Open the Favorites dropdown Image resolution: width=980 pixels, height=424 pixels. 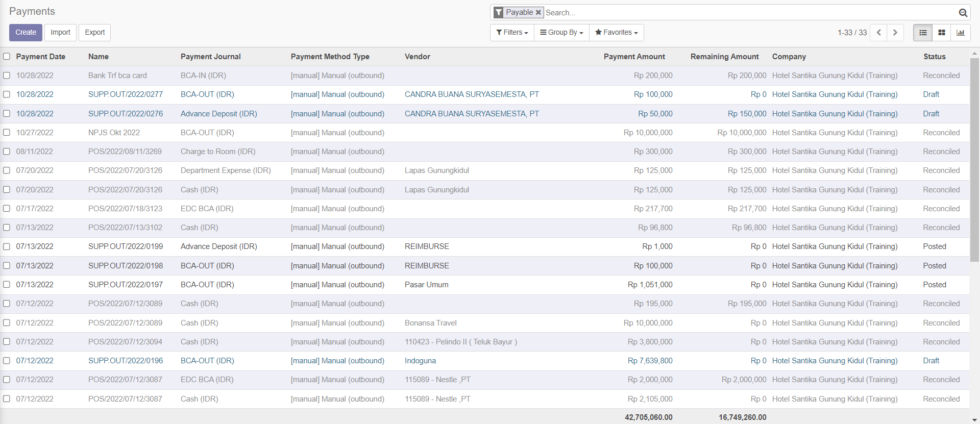pos(617,33)
